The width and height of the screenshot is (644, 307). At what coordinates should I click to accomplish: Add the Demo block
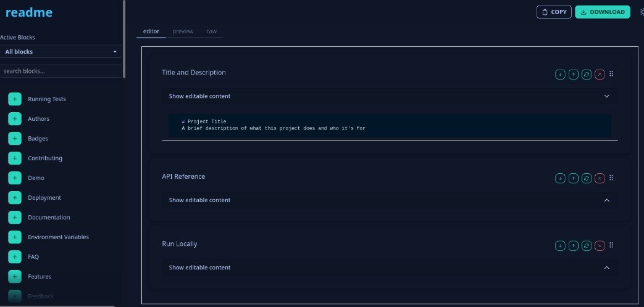(x=15, y=178)
